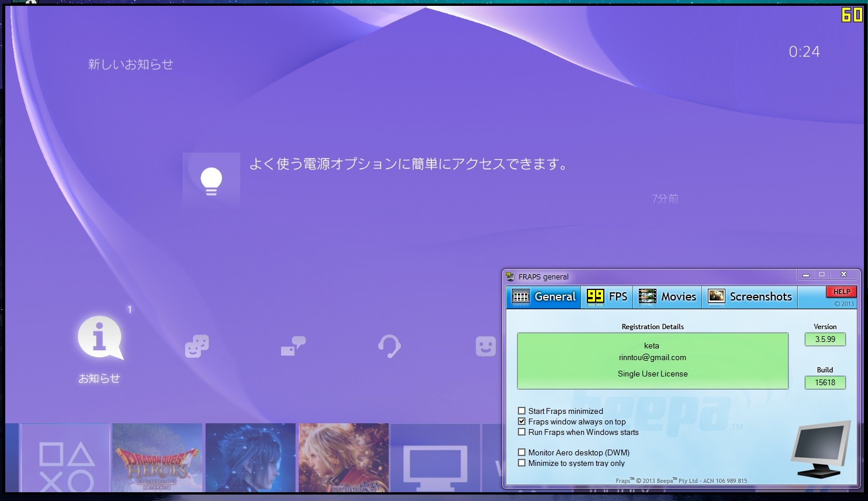
Task: Open the TV & Video monitor tile
Action: (x=435, y=458)
